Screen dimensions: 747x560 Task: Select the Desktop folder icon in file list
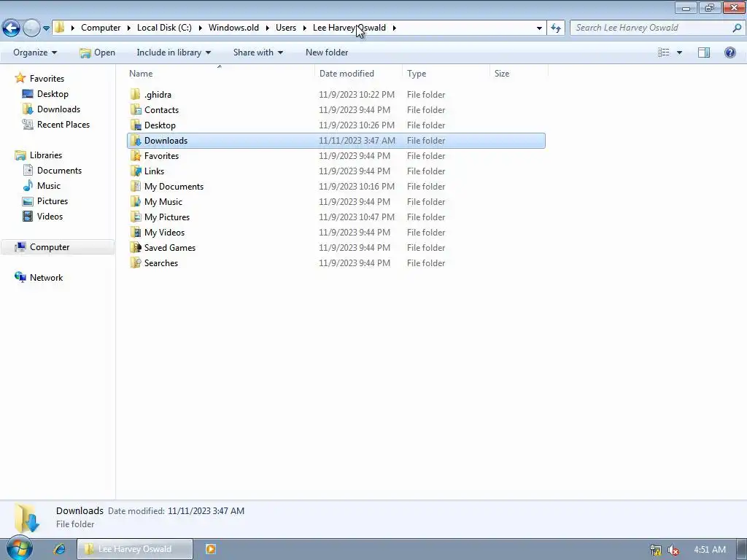click(x=136, y=125)
